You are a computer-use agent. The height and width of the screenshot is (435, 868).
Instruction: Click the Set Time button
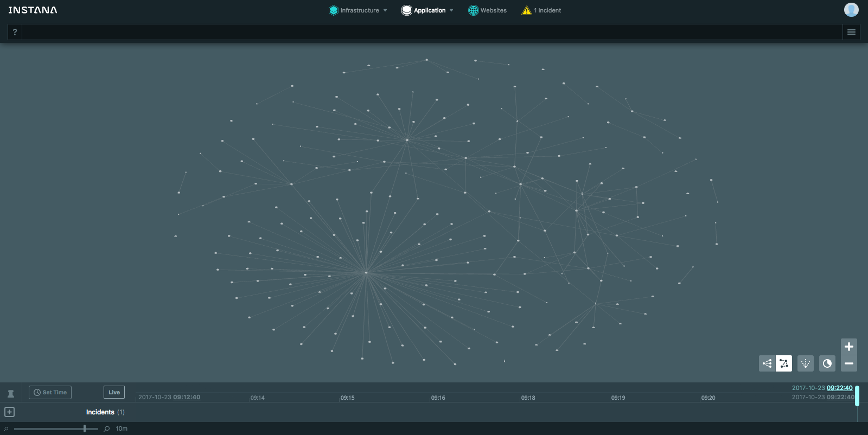coord(50,392)
